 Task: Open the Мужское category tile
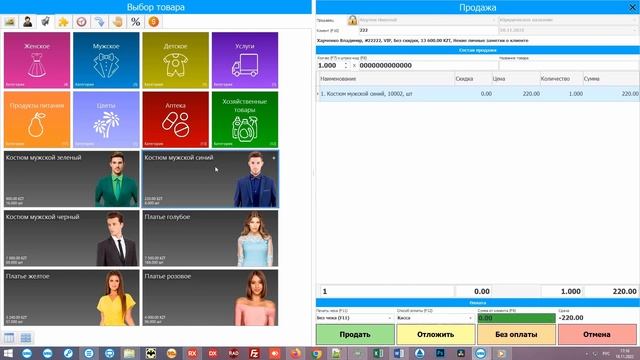point(106,60)
